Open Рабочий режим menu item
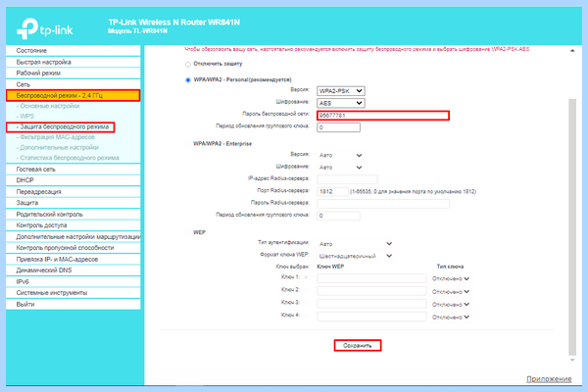588x392 pixels. 73,73
